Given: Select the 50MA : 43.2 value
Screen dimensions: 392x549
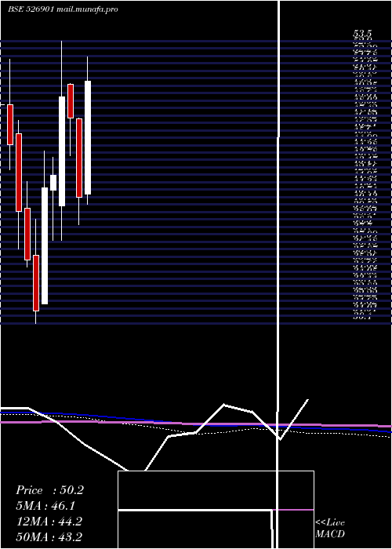Looking at the screenshot, I should point(49,537).
